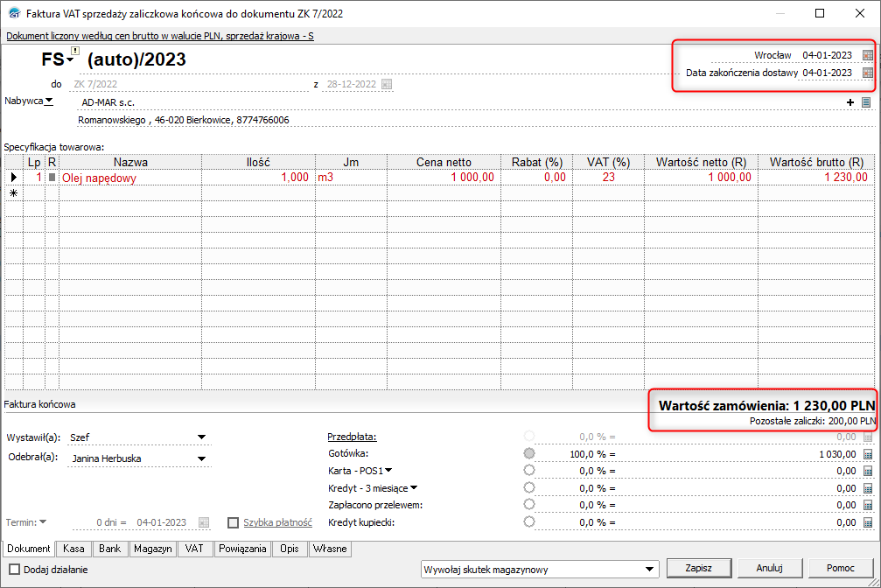Click the VAT (%) cell 23
This screenshot has width=881, height=588.
click(x=609, y=178)
